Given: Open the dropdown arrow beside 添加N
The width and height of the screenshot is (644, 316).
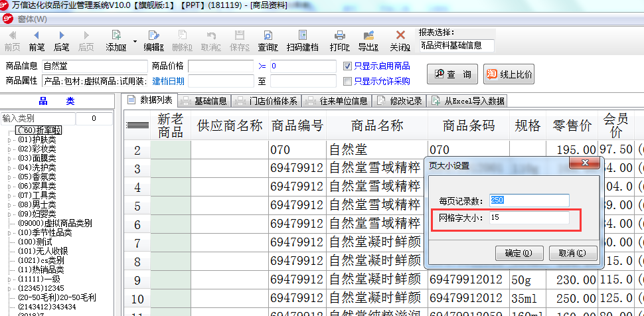Looking at the screenshot, I should click(135, 41).
